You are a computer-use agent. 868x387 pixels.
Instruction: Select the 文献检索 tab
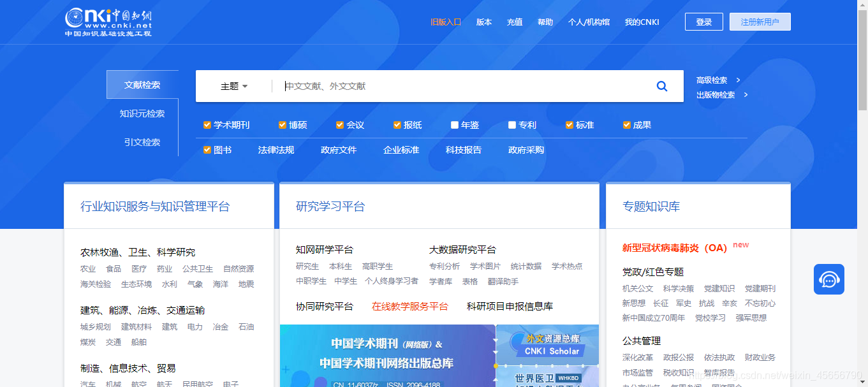[x=142, y=85]
